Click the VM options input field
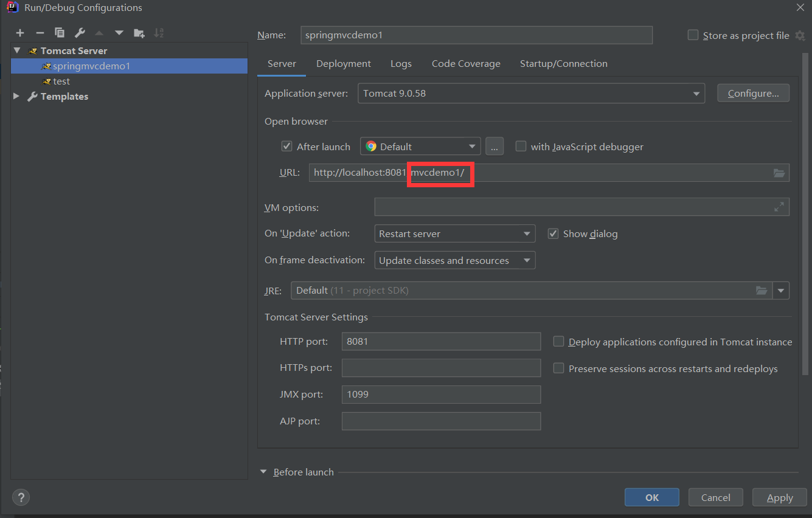 point(581,207)
